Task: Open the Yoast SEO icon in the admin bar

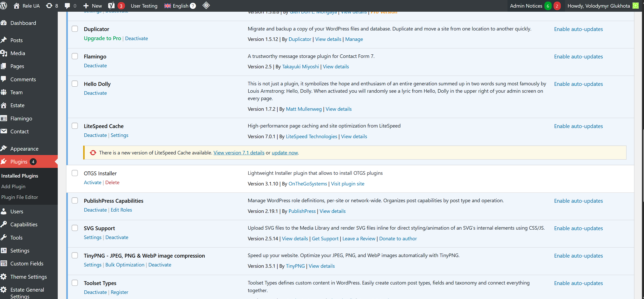Action: pyautogui.click(x=111, y=6)
